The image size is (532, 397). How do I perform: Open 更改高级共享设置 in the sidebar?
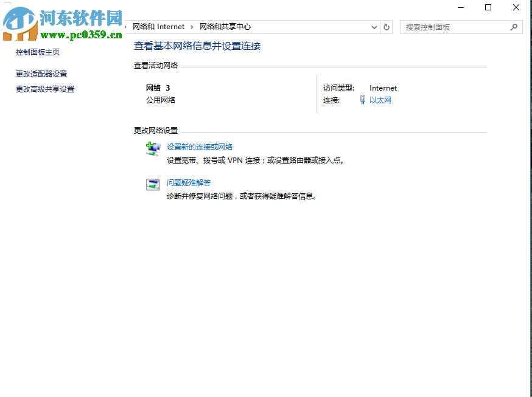click(44, 89)
